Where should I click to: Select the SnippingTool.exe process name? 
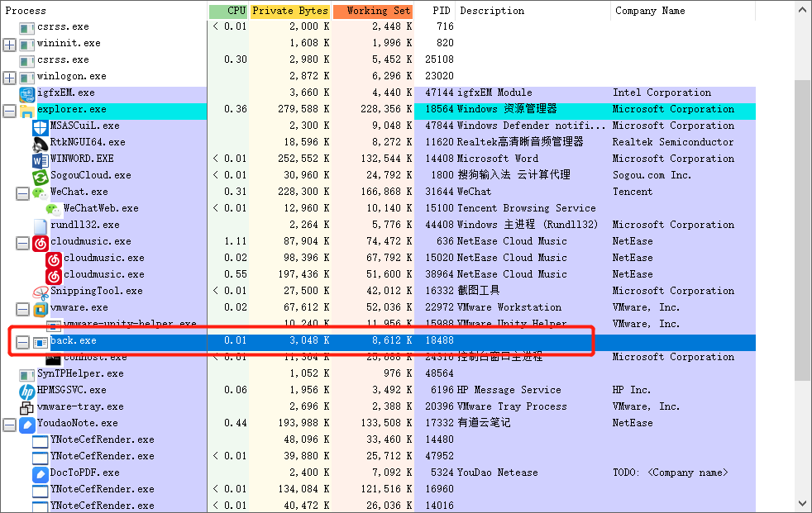tap(96, 291)
